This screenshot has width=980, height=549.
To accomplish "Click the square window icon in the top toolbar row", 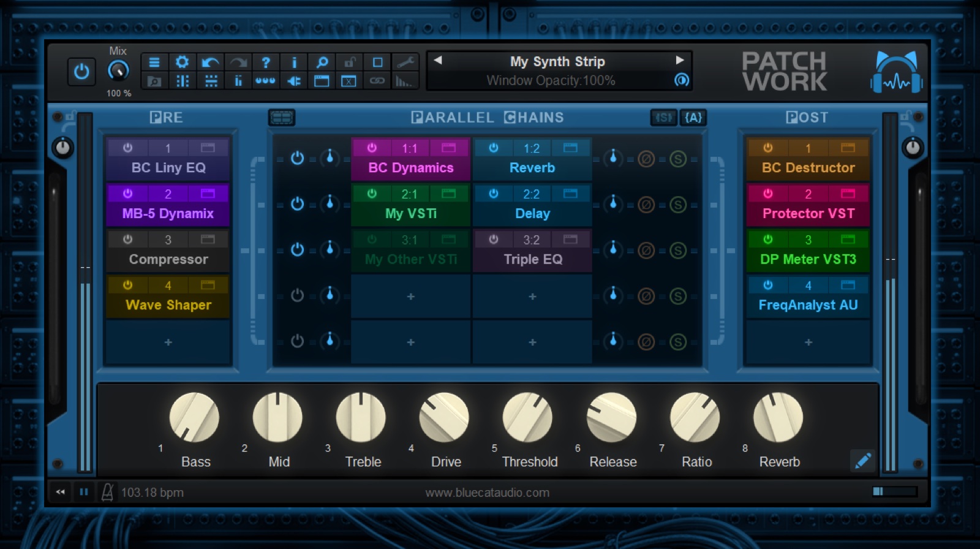I will click(378, 62).
